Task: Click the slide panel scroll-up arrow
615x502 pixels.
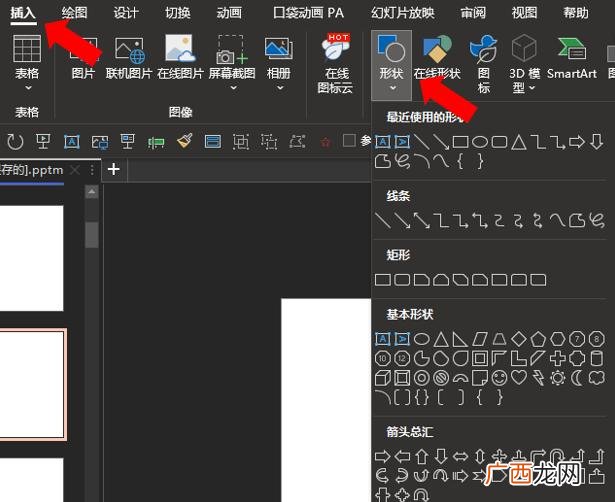Action: pyautogui.click(x=92, y=192)
